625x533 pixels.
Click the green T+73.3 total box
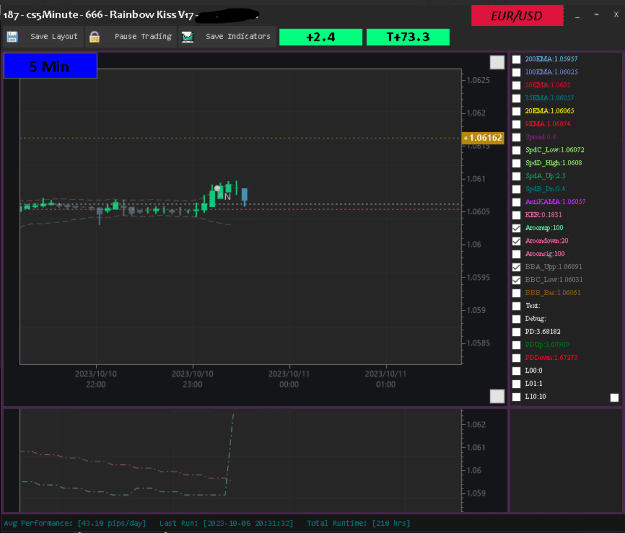coord(408,37)
